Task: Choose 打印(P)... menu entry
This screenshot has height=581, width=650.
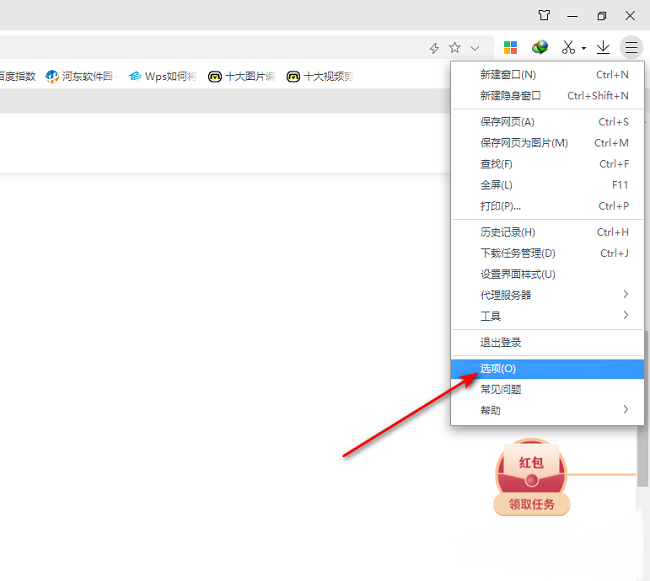Action: pos(547,206)
